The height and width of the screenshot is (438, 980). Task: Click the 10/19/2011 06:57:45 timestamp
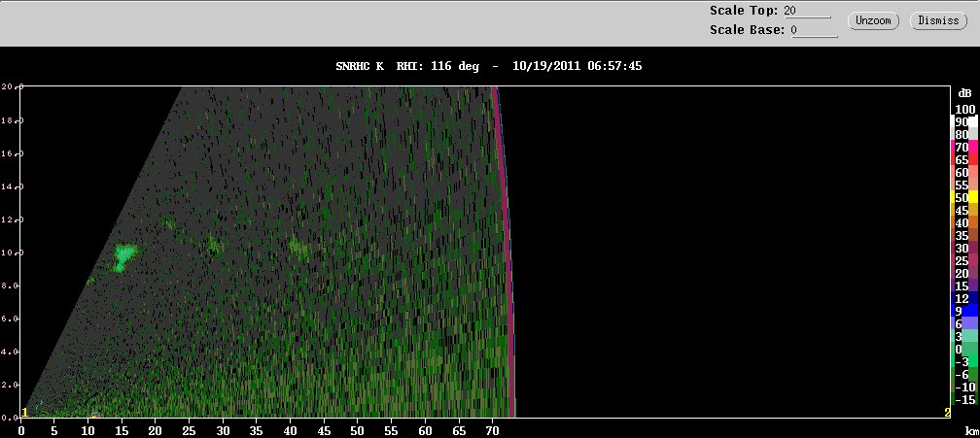point(577,65)
